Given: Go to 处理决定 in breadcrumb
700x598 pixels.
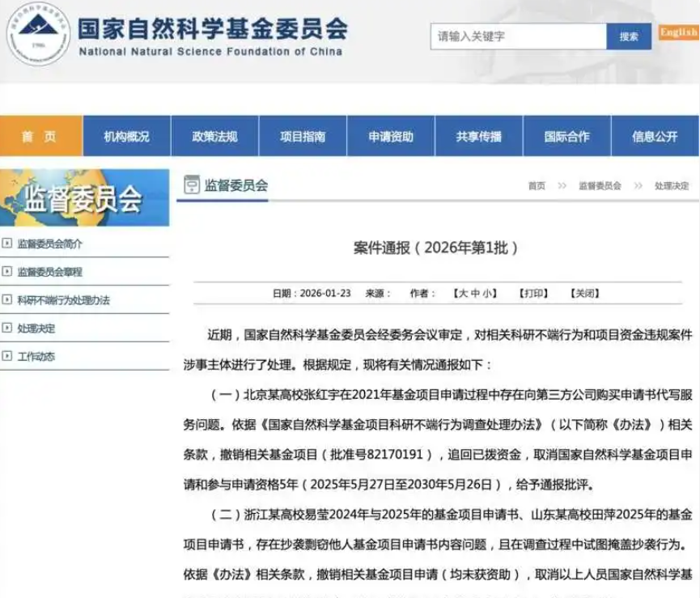Looking at the screenshot, I should (x=672, y=185).
